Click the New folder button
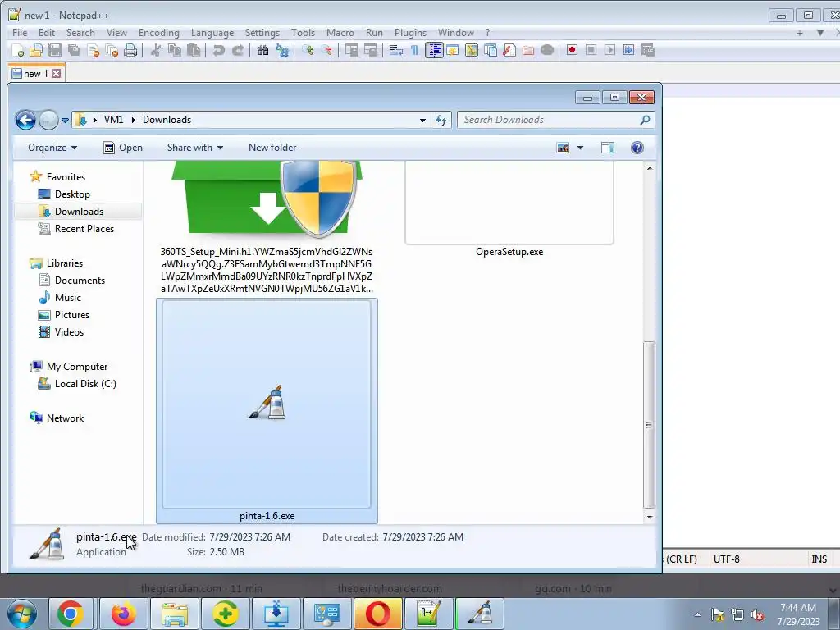840x630 pixels. pyautogui.click(x=272, y=148)
